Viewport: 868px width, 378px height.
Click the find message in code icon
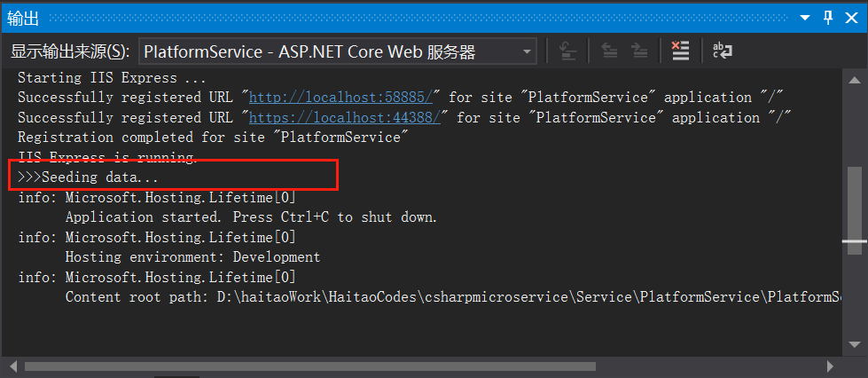click(567, 51)
